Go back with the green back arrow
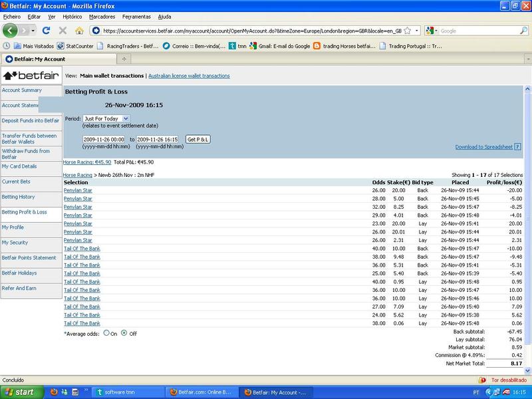Image resolution: width=532 pixels, height=399 pixels. (10, 31)
